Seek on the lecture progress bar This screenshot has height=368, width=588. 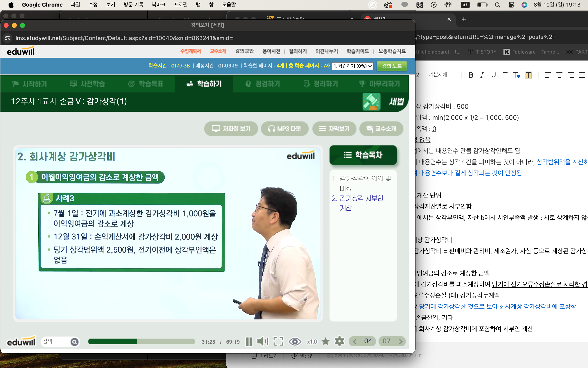point(142,341)
